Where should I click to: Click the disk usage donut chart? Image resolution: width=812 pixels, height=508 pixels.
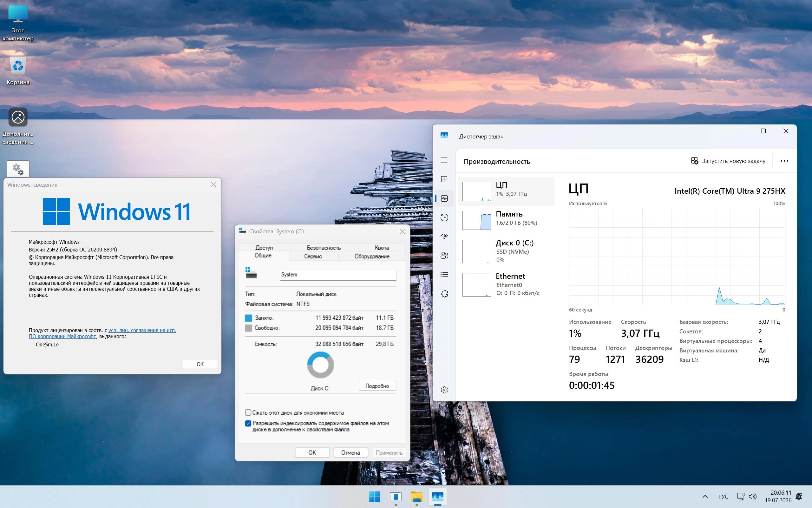coord(320,365)
